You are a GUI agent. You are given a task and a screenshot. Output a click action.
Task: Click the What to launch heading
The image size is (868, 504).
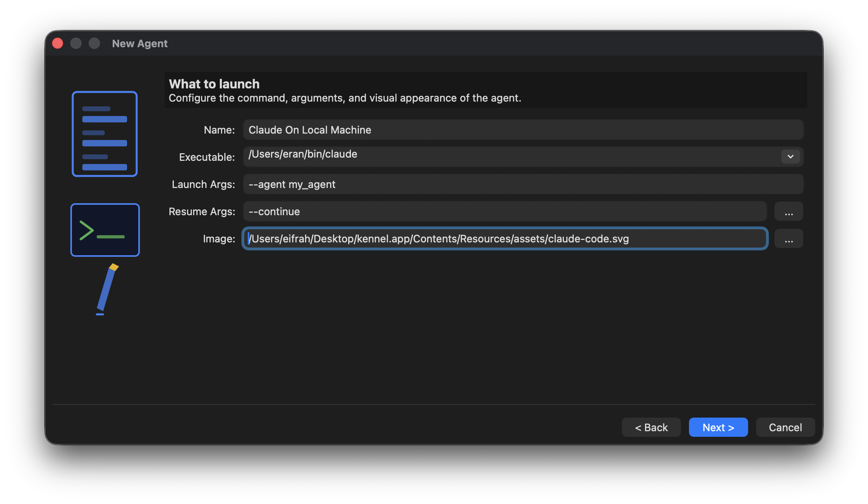[214, 84]
